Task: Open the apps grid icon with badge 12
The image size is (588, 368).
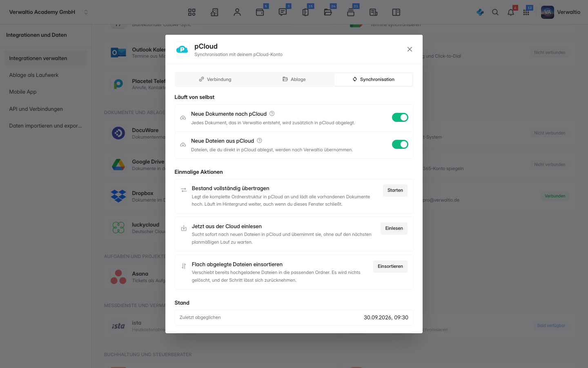Action: pyautogui.click(x=526, y=12)
